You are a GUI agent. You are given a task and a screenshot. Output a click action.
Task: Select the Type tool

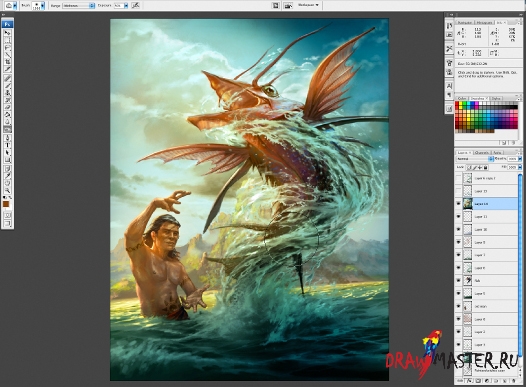[x=7, y=145]
